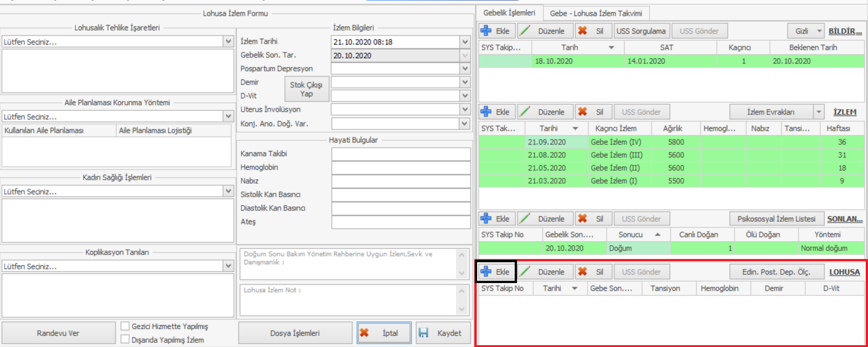868x347 pixels.
Task: Click the floppy disk Kaydet icon
Action: (424, 333)
